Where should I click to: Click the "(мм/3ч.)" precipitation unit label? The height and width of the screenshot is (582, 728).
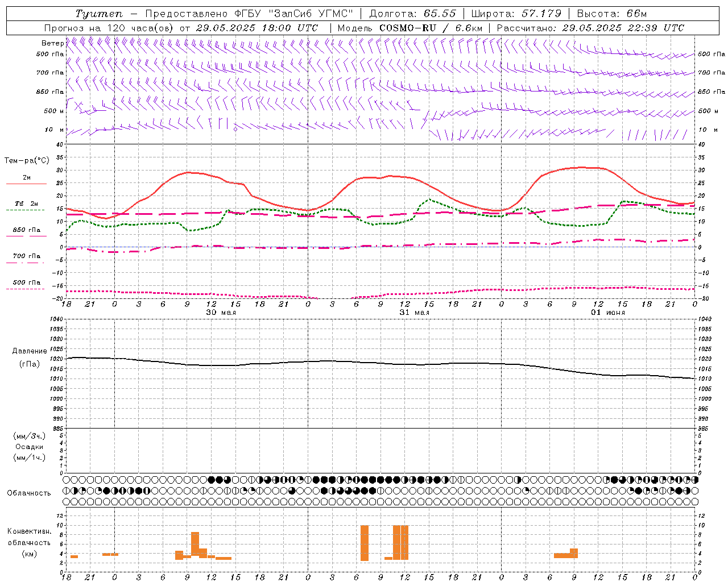click(x=30, y=436)
